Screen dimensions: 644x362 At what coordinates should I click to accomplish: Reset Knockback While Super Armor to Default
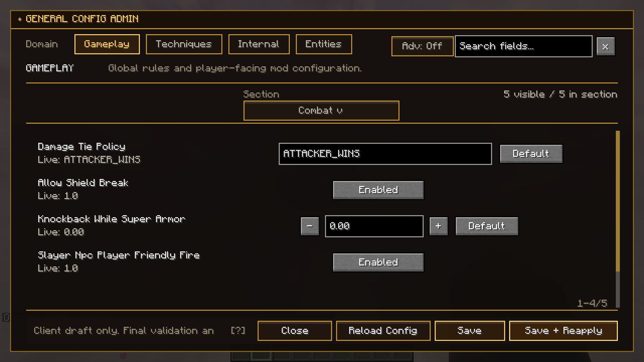[486, 226]
